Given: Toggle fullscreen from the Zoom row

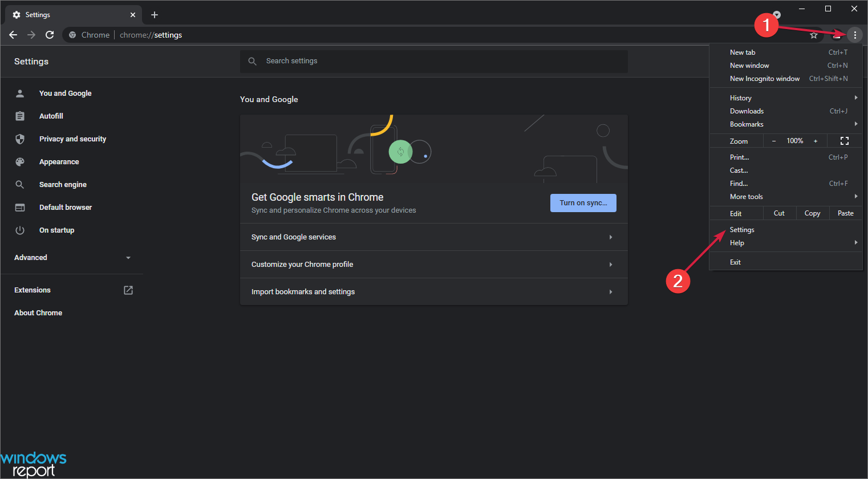Looking at the screenshot, I should (x=845, y=141).
